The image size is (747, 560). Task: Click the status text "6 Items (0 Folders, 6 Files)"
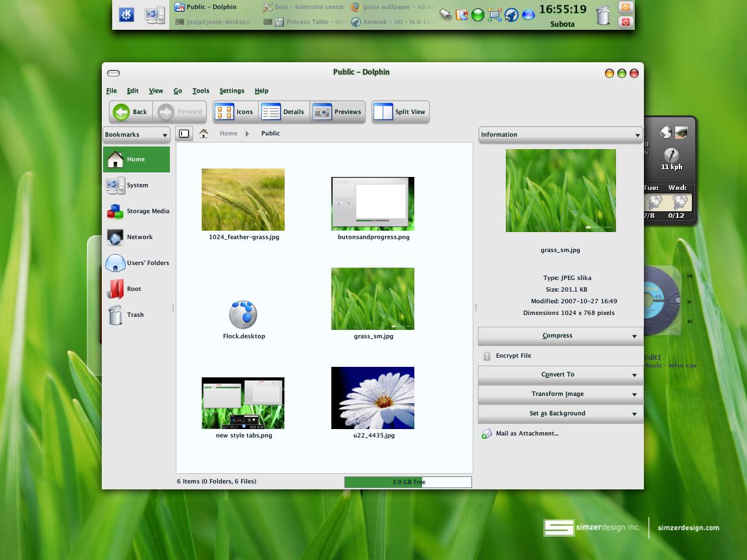coord(217,482)
